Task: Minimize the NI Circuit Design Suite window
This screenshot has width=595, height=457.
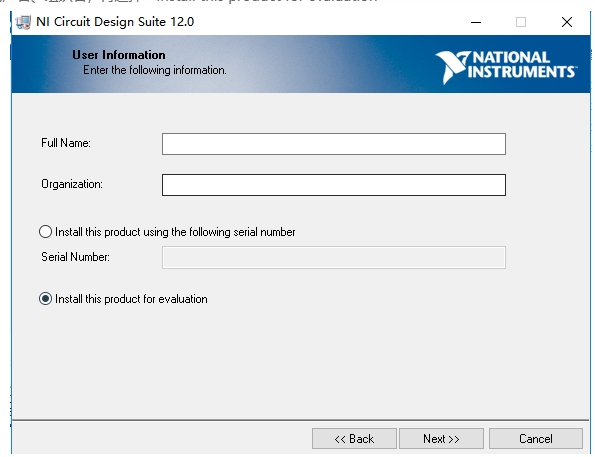Action: point(476,22)
